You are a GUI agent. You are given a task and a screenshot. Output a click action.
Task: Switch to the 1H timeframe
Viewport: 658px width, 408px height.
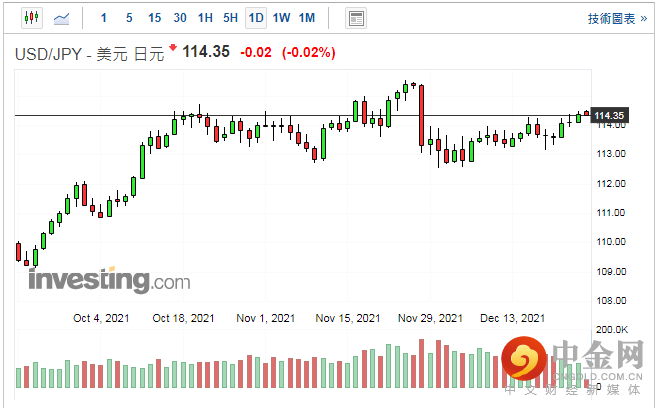205,18
